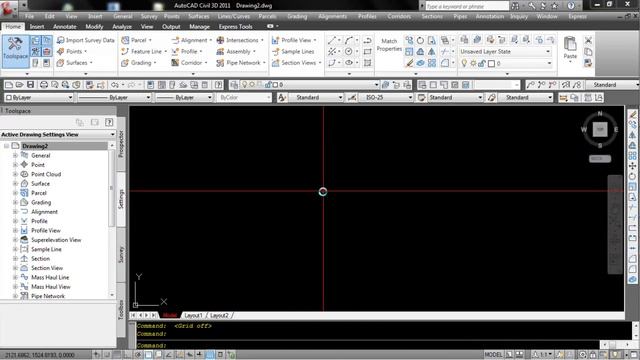Image resolution: width=640 pixels, height=360 pixels.
Task: Click the Plot printer icon in the toolbar
Action: pos(44,84)
